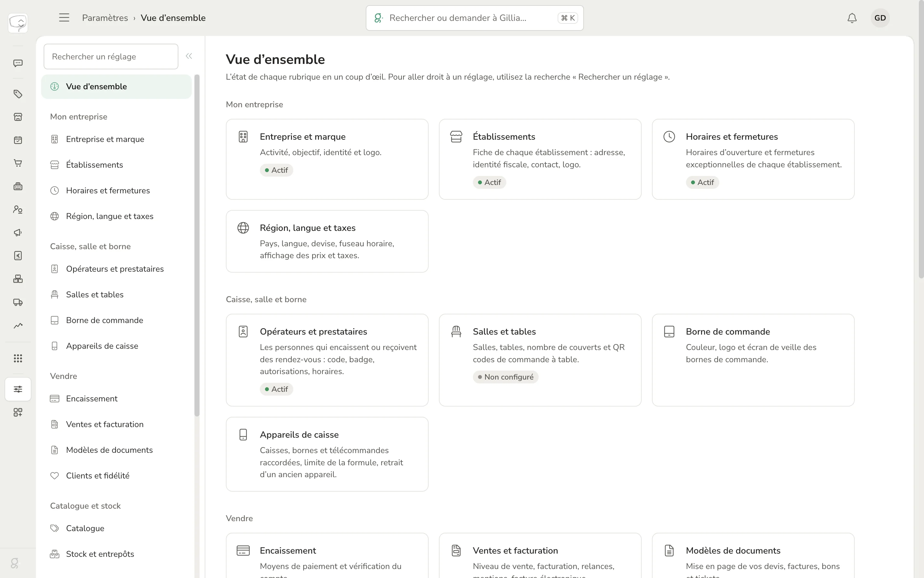Open the analytics trend icon in left rail
The image size is (924, 578).
[18, 326]
